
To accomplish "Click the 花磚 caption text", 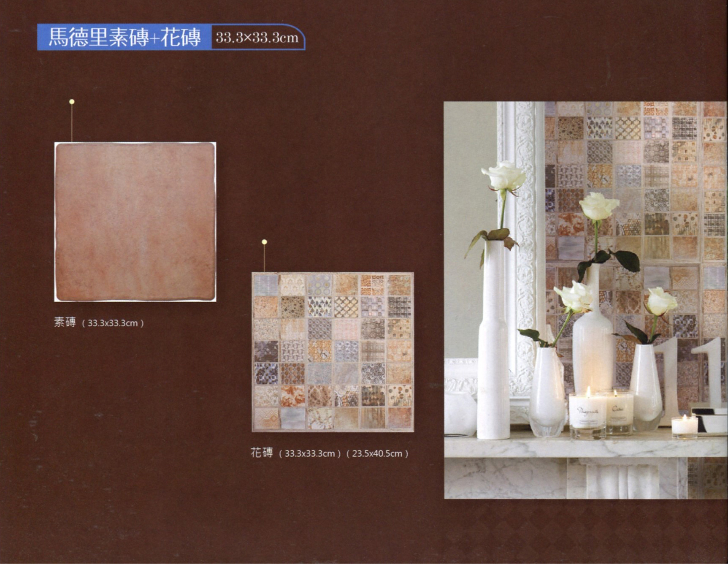I will coord(262,453).
